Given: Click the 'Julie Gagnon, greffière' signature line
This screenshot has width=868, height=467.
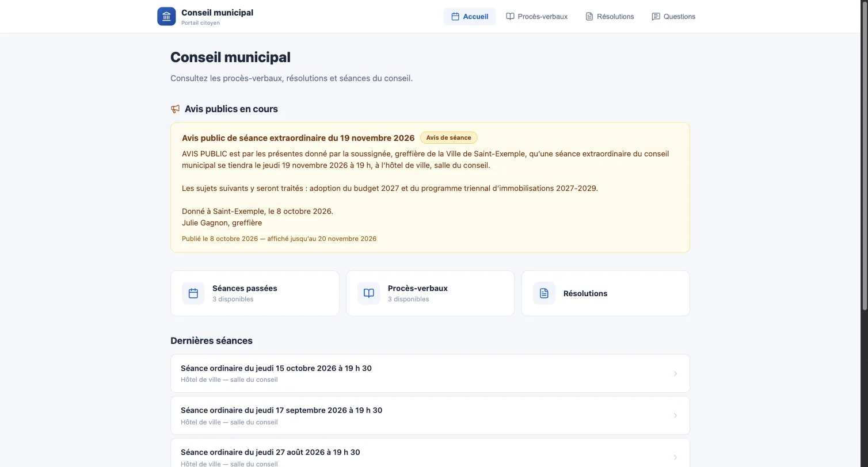Looking at the screenshot, I should point(222,223).
